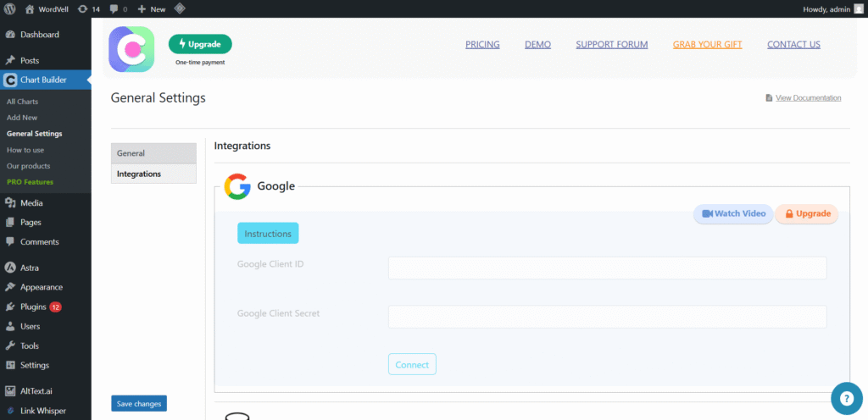Open the DEMO link

(537, 45)
